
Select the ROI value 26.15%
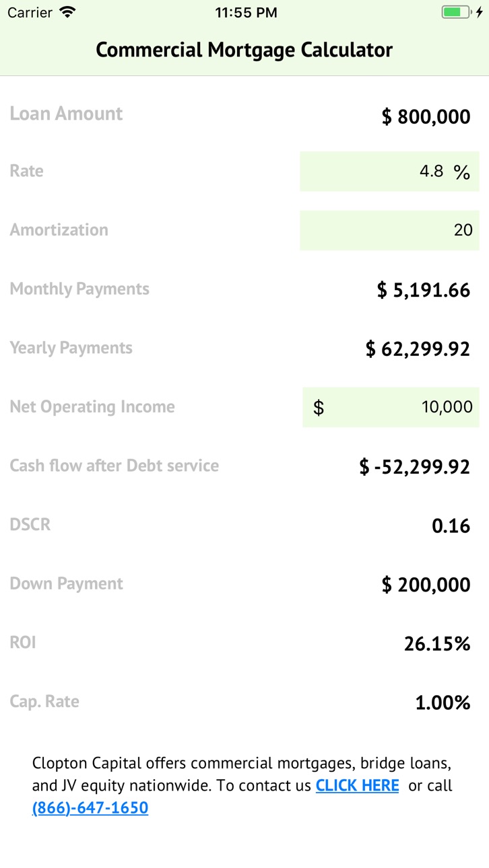click(x=437, y=644)
